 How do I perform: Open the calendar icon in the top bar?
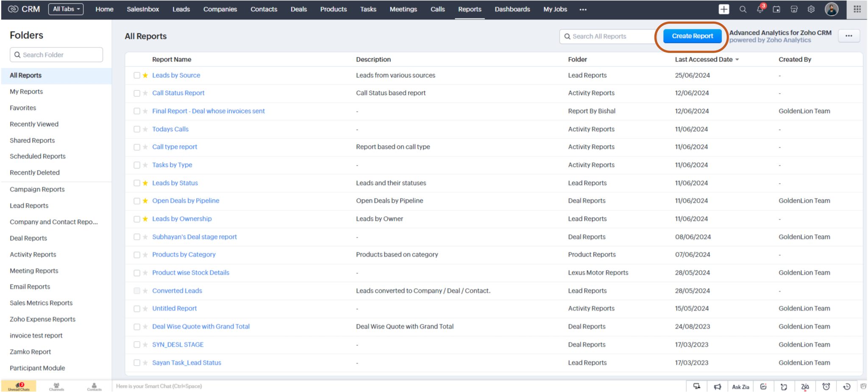776,9
